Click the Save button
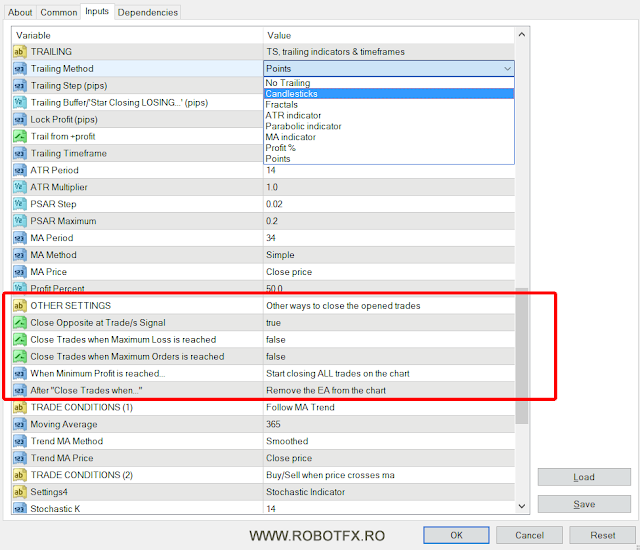This screenshot has width=640, height=550. tap(584, 504)
